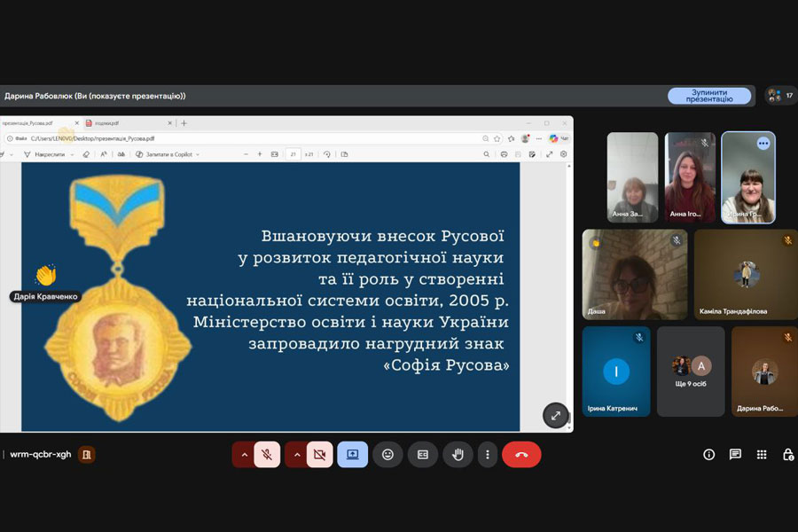The height and width of the screenshot is (532, 798).
Task: Leave the call with red hang-up button
Action: (521, 454)
